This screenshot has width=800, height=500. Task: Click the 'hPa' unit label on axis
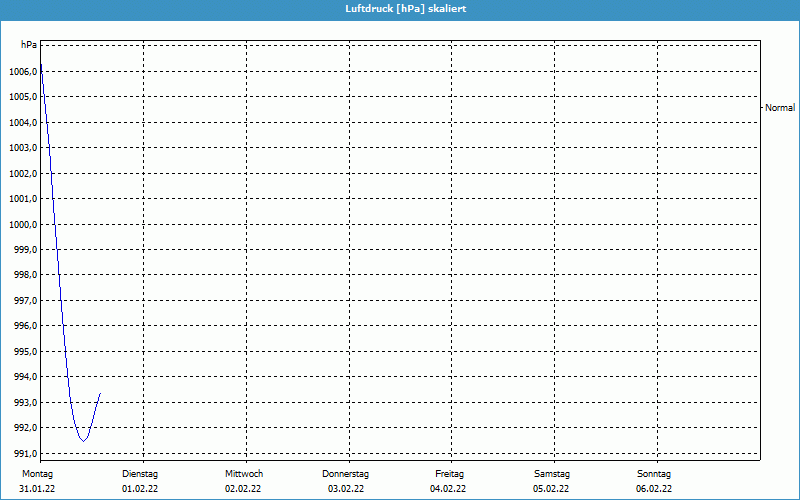coord(29,45)
